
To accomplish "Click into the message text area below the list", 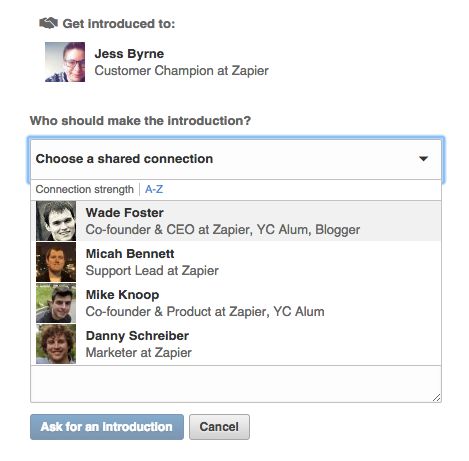I will tap(236, 384).
